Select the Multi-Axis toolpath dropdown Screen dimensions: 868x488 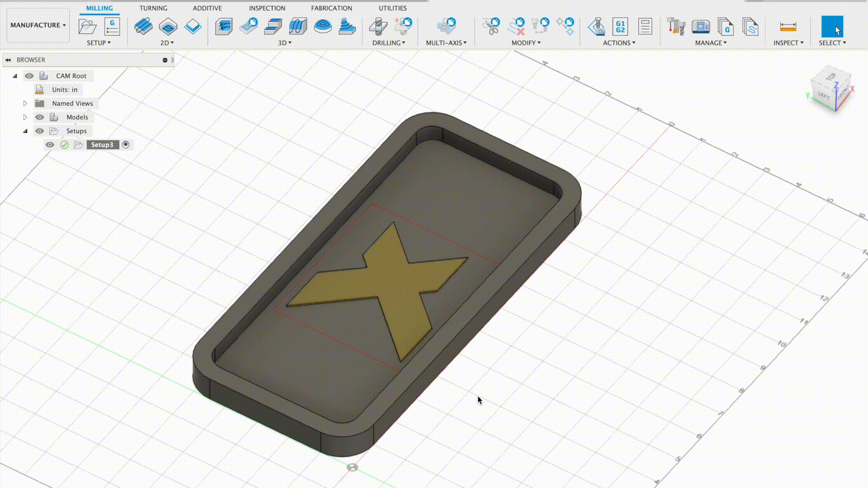(x=446, y=42)
